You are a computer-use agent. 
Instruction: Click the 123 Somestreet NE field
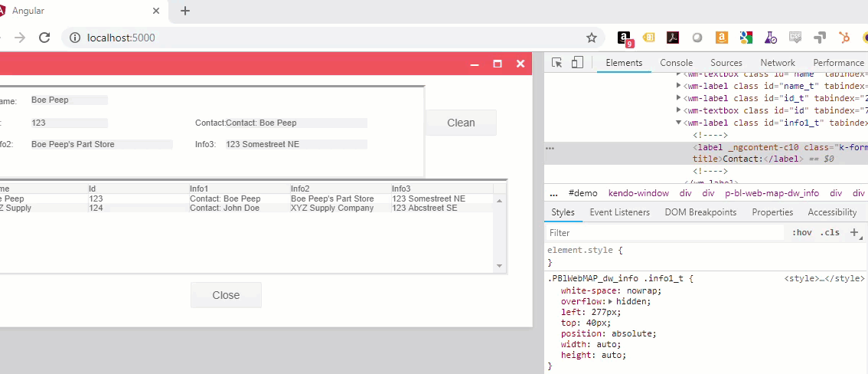pos(296,145)
